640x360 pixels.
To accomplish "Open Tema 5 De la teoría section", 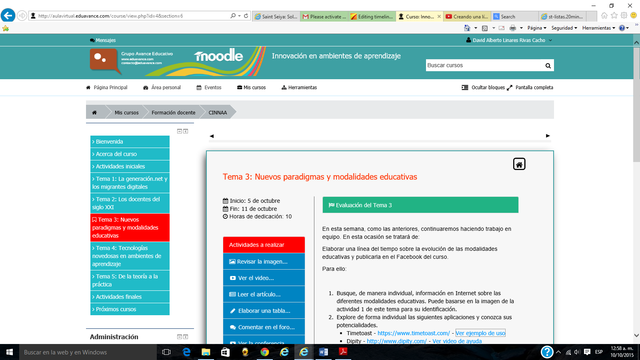I will (130, 280).
